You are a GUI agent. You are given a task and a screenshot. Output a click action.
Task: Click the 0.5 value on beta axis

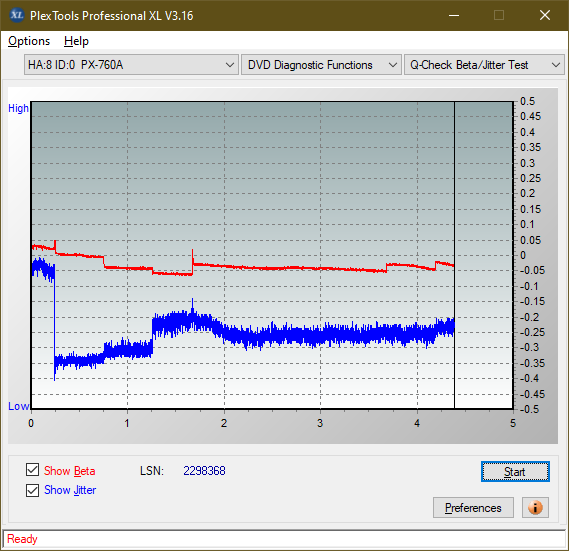click(x=527, y=101)
